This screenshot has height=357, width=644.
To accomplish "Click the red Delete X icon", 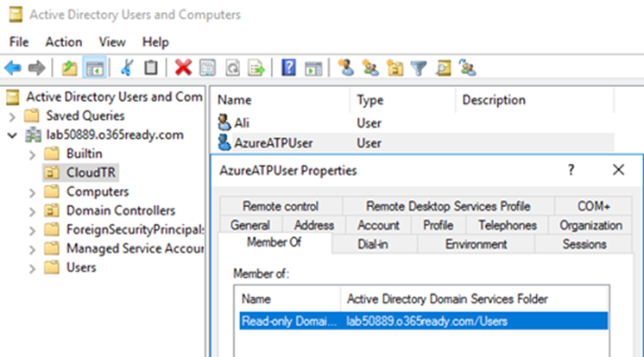I will 183,68.
